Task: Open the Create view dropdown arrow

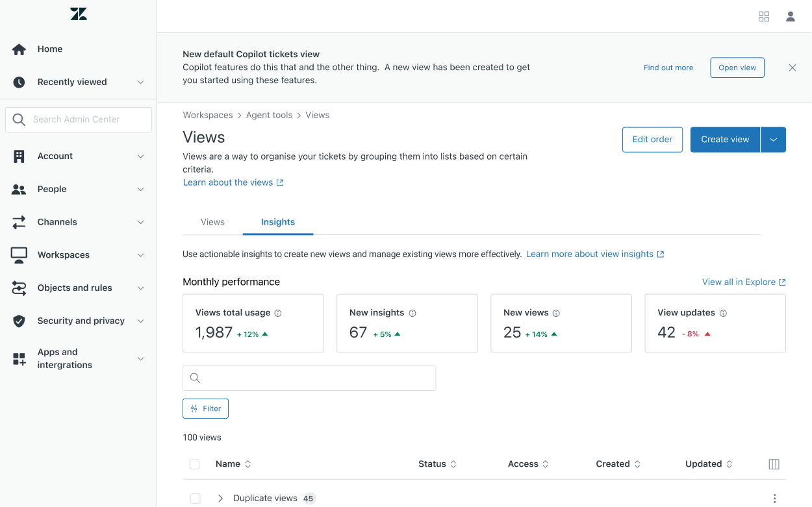Action: tap(773, 140)
